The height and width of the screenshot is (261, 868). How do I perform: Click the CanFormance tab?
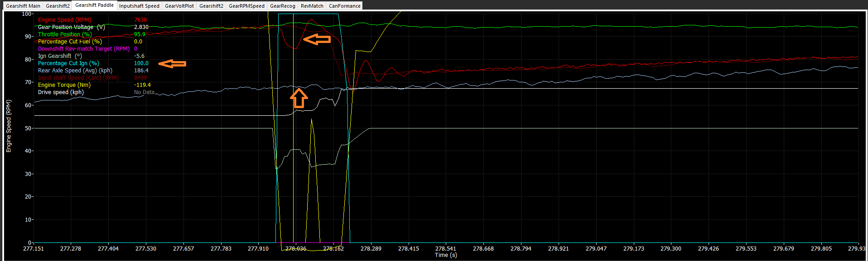344,6
